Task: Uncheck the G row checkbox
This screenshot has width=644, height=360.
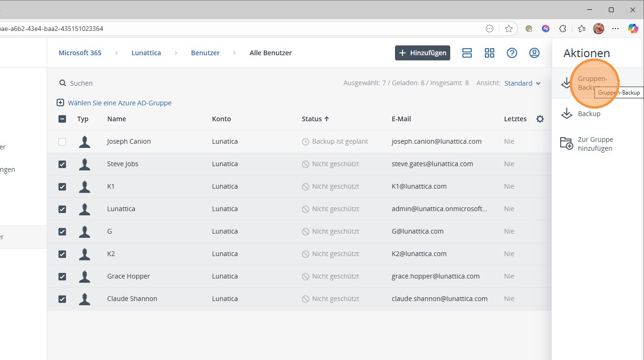Action: (62, 231)
